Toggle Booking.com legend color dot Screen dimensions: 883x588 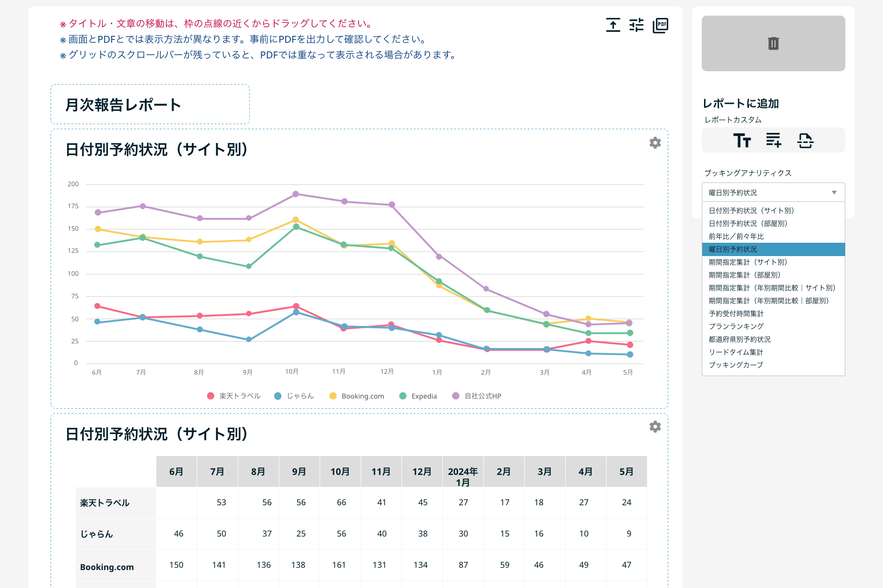pos(333,396)
